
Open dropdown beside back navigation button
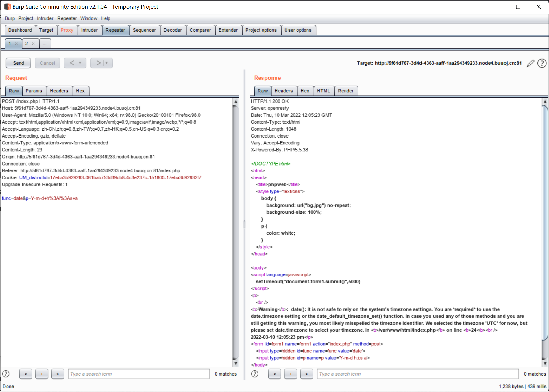coord(80,63)
